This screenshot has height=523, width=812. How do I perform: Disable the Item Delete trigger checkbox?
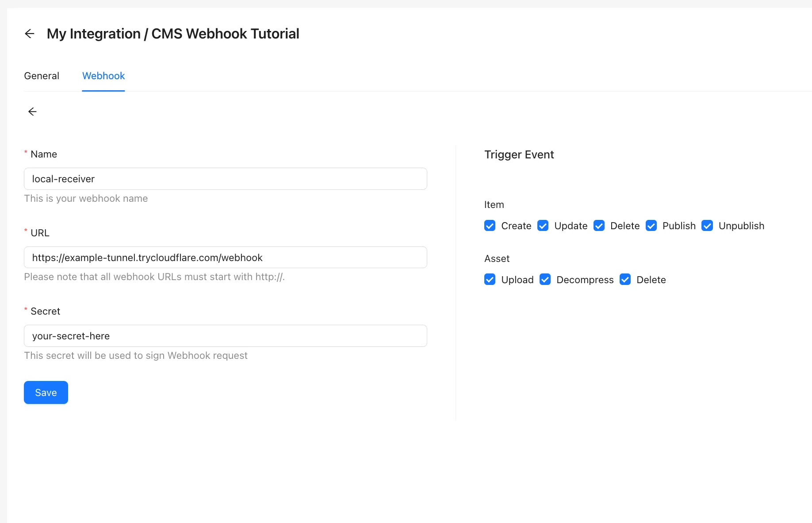click(599, 226)
